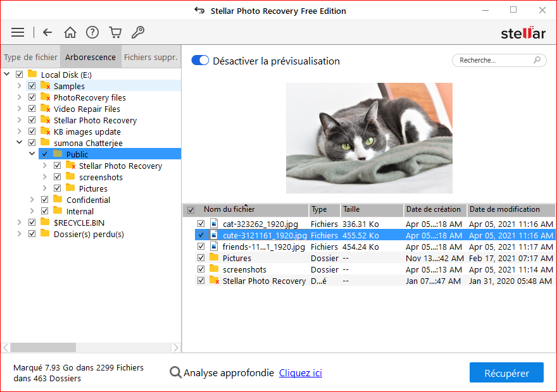The height and width of the screenshot is (392, 557).
Task: Click the friends jpg file icon
Action: (x=214, y=246)
